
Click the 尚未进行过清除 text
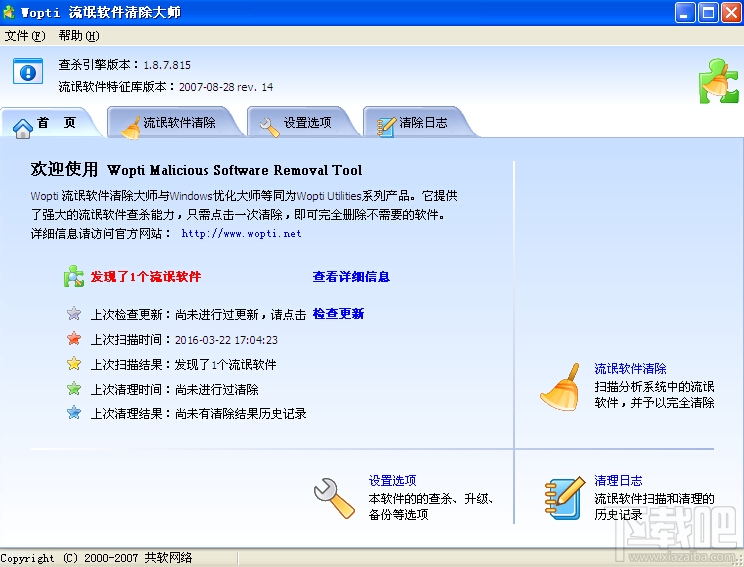[217, 390]
